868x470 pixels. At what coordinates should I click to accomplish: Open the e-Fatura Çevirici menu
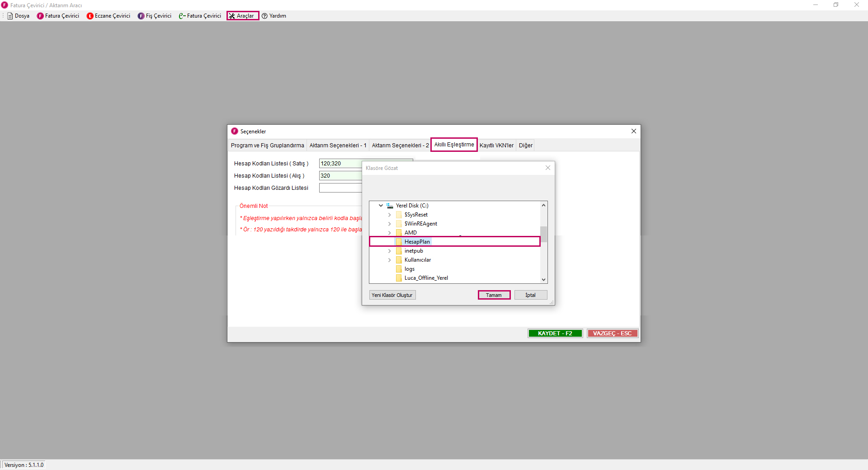[200, 16]
